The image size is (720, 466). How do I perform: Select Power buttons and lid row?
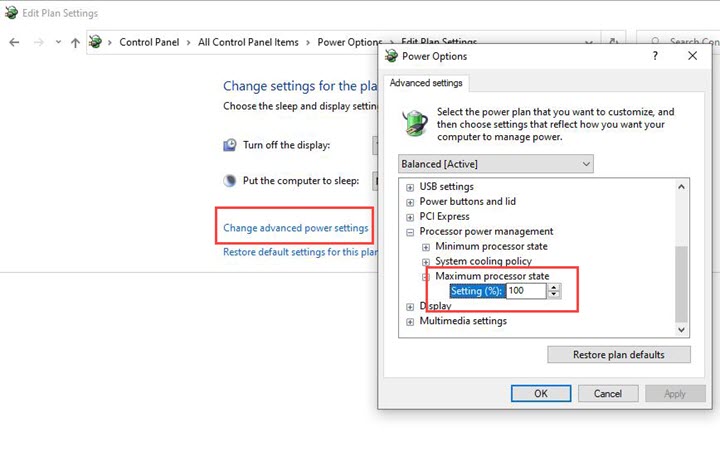(x=467, y=201)
